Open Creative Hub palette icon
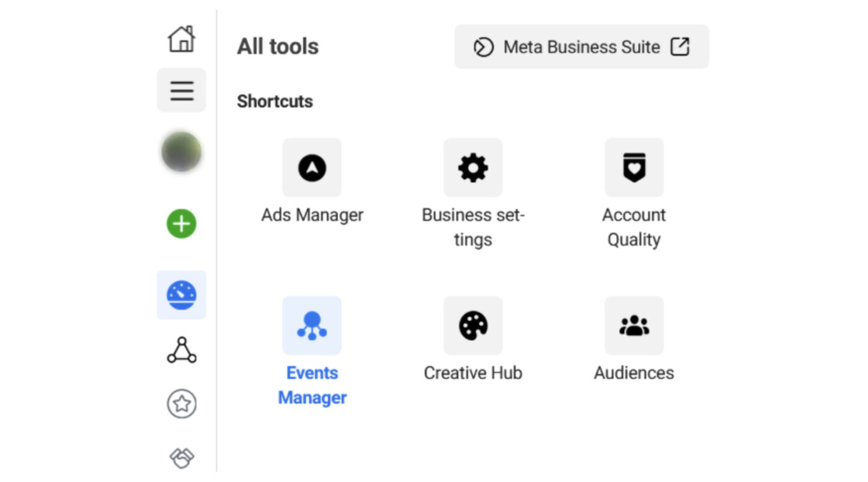Screen dimensions: 868x482 coord(473,326)
